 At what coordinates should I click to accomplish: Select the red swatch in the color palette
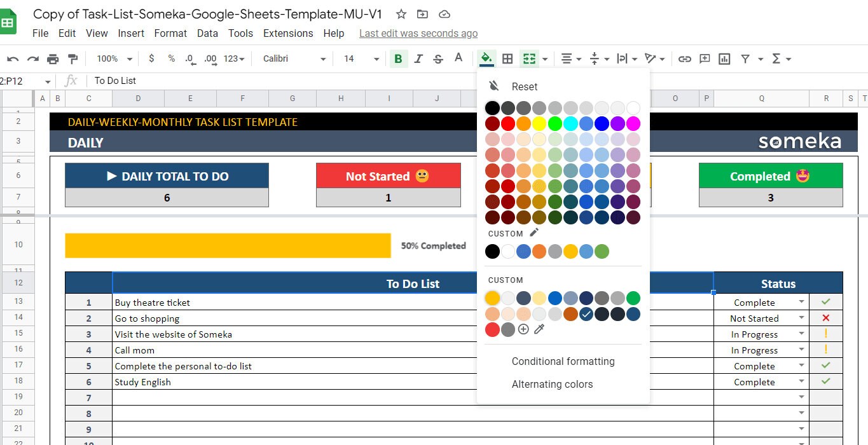pyautogui.click(x=507, y=123)
